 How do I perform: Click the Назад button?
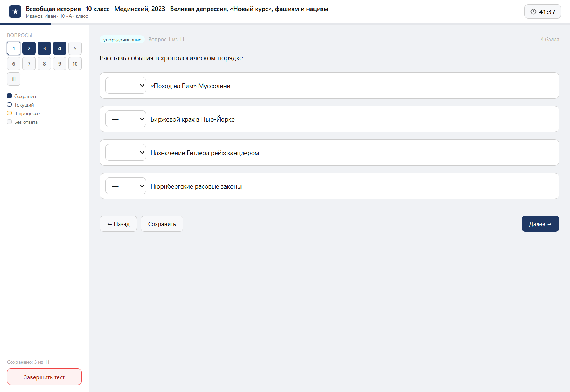118,224
